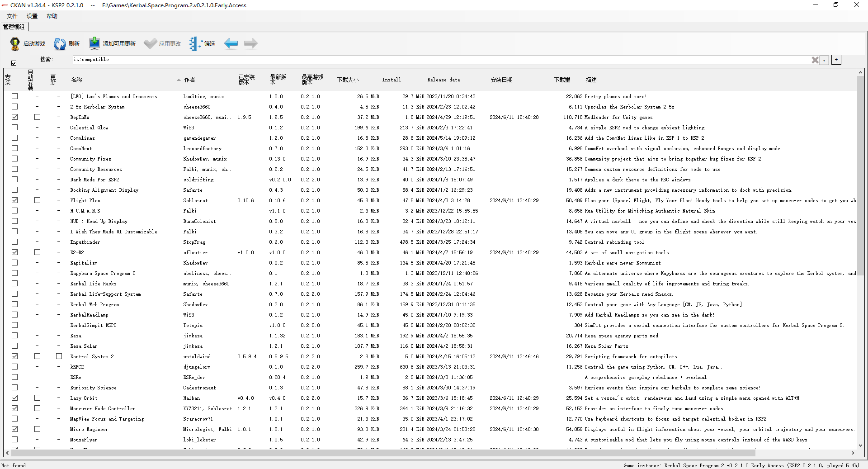Screen dimensions: 868x469
Task: Select the Dark Mode For KSP2 row
Action: pyautogui.click(x=430, y=180)
